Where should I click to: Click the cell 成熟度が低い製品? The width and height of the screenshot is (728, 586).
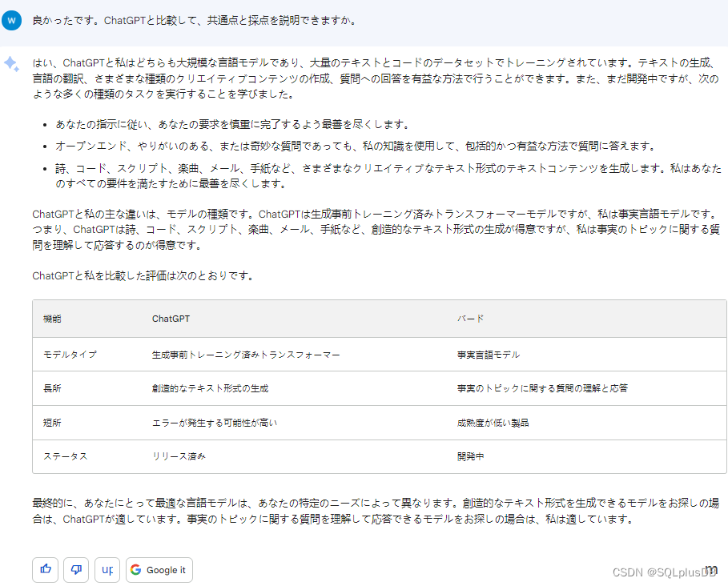493,423
